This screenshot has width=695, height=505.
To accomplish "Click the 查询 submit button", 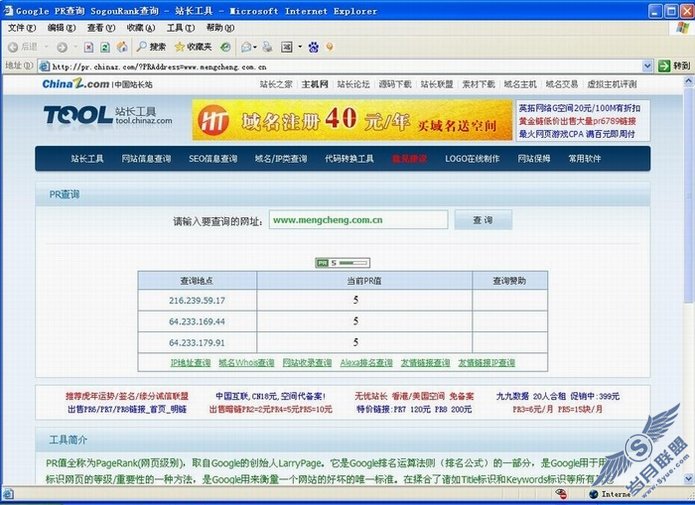I will [x=483, y=219].
